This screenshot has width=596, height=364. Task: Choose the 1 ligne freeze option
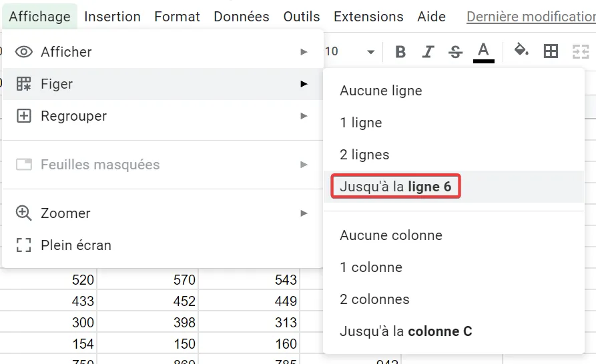[454, 123]
